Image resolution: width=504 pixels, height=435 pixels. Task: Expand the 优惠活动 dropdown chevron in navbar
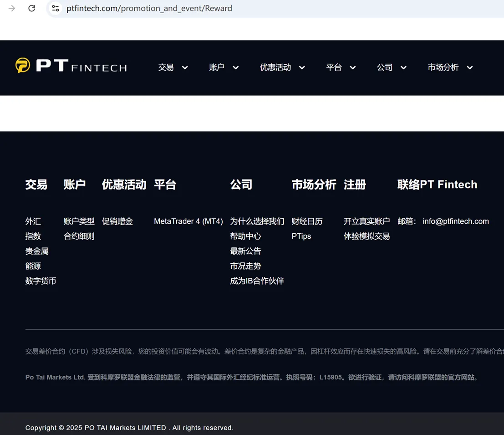(302, 67)
